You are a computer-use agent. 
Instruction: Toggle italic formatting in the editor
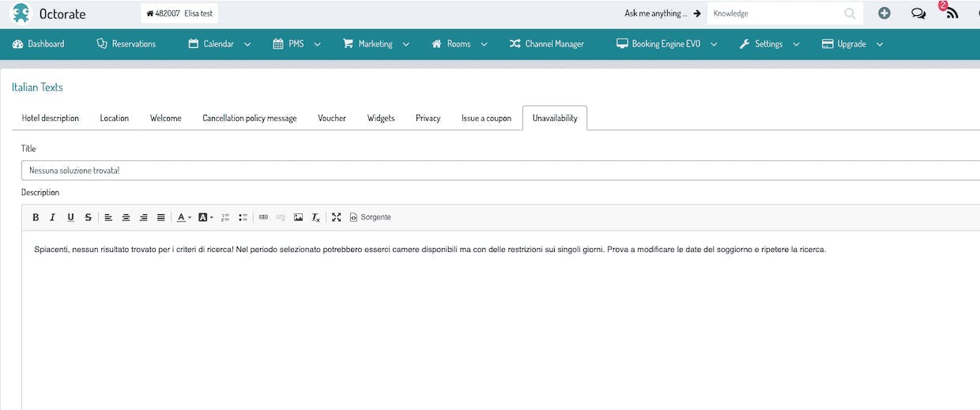53,217
